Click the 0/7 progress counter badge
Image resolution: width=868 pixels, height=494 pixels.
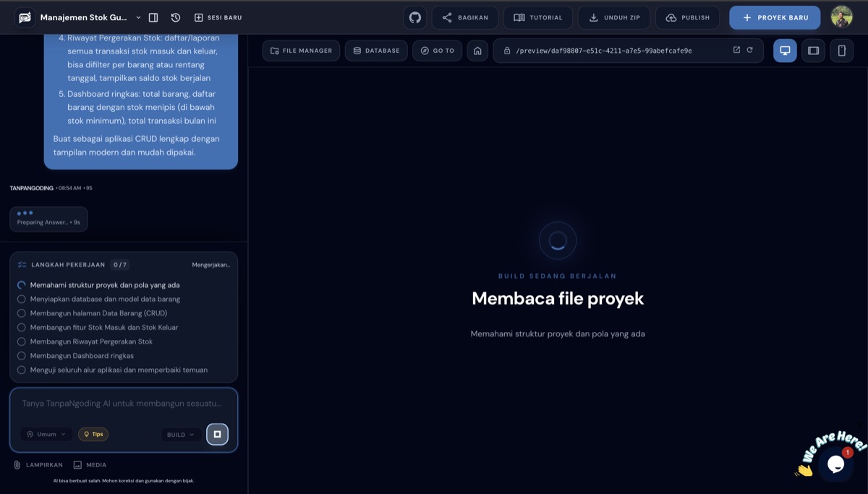[120, 265]
